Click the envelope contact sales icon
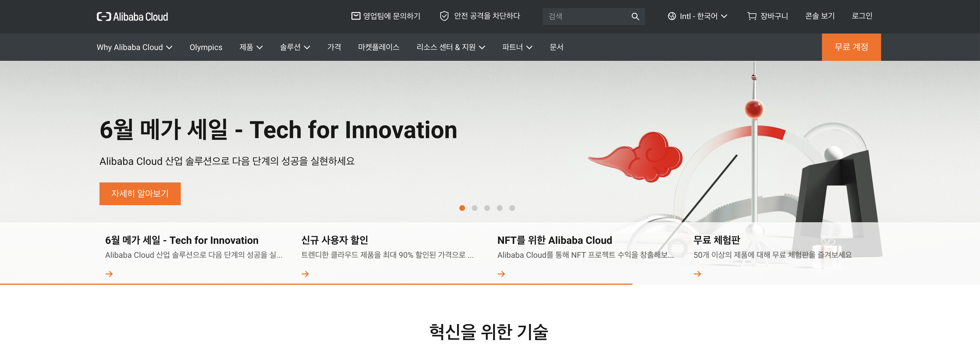Screen dimensions: 980x345 point(355,16)
